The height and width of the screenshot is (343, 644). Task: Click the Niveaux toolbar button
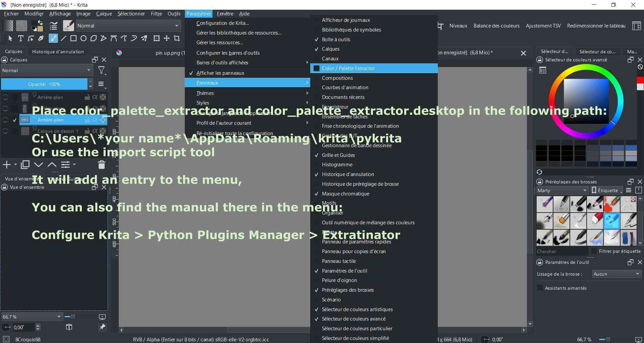(458, 26)
